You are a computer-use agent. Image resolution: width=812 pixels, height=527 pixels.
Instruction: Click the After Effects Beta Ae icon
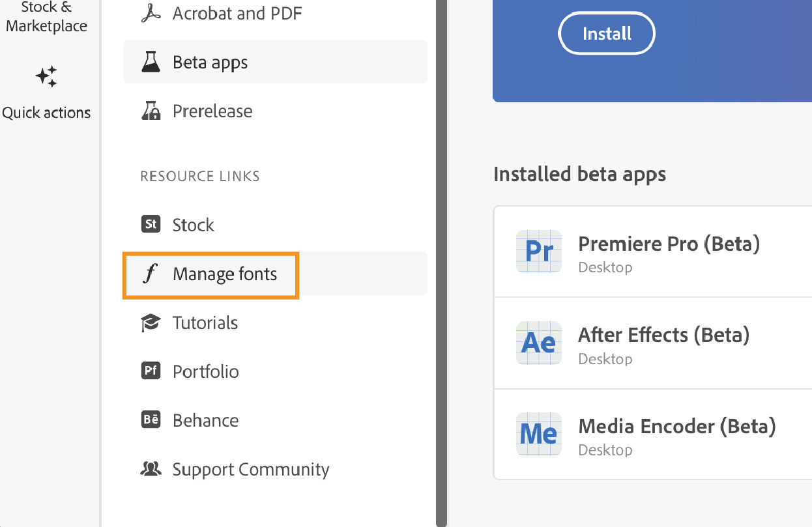pyautogui.click(x=538, y=343)
